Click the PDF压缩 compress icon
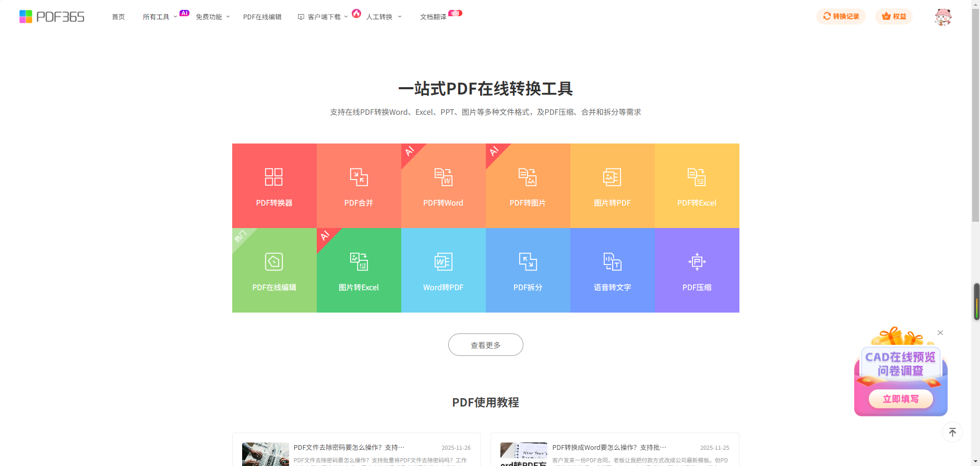 (x=697, y=262)
